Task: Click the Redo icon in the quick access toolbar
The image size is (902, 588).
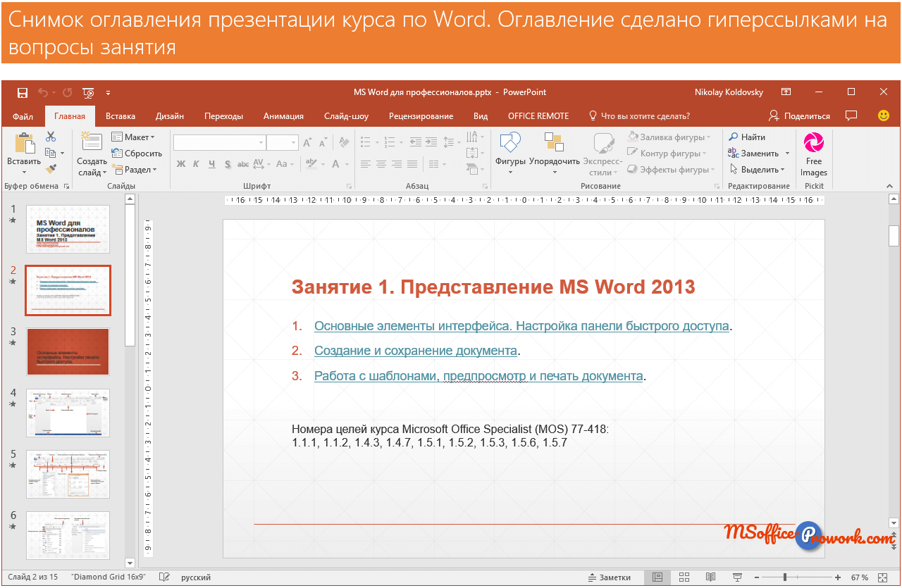Action: pos(68,92)
